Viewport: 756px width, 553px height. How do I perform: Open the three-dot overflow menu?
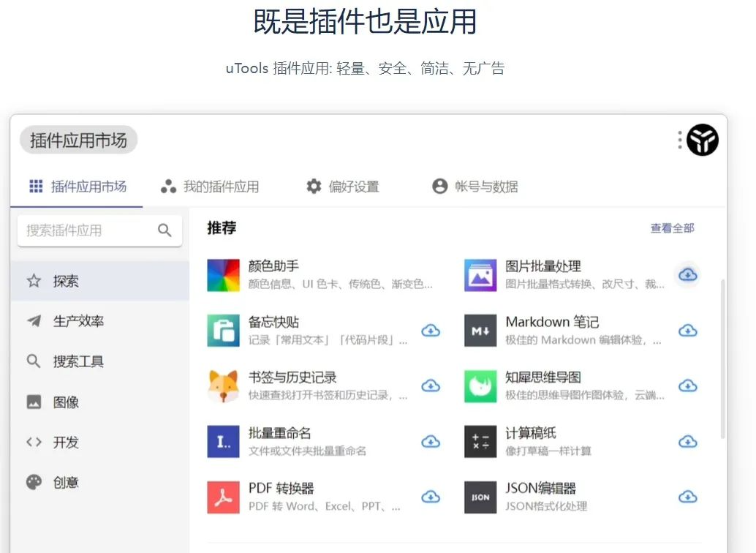tap(678, 140)
